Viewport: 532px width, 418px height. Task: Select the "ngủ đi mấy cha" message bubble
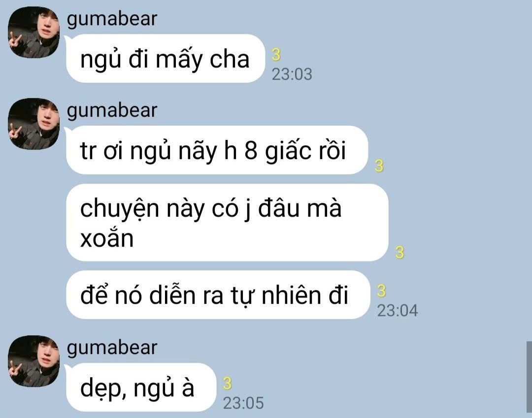point(165,58)
